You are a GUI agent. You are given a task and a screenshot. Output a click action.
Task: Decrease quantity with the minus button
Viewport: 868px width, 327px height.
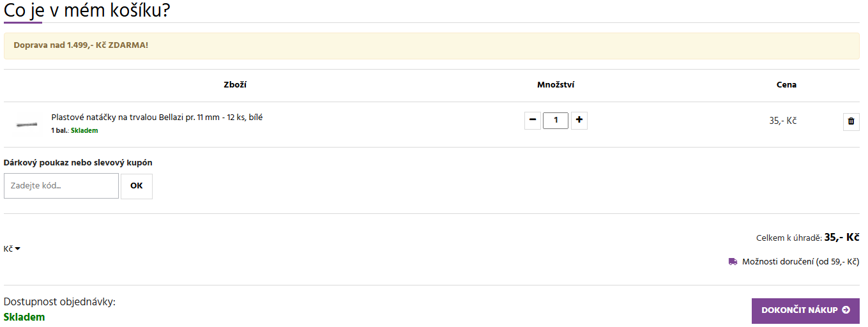point(532,120)
